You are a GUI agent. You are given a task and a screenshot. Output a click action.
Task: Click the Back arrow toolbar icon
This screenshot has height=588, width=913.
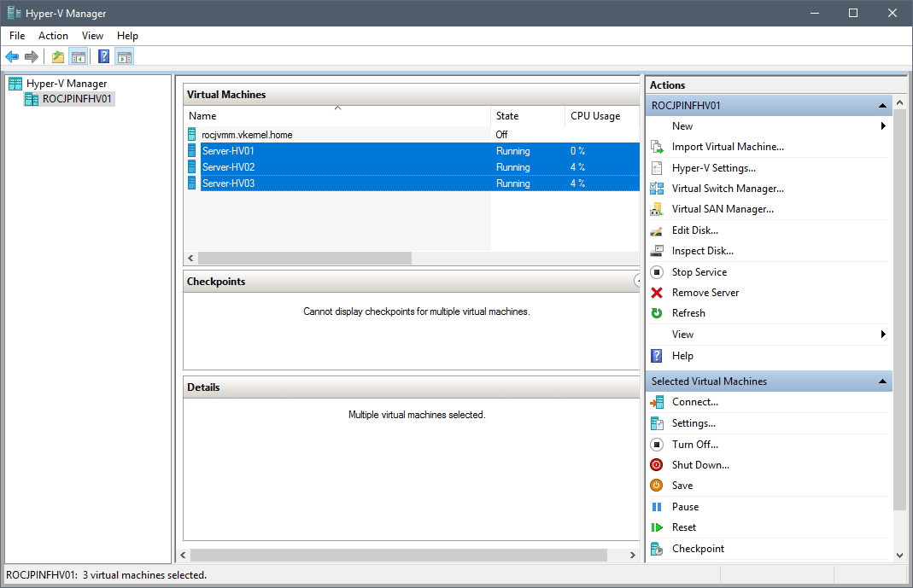(12, 56)
